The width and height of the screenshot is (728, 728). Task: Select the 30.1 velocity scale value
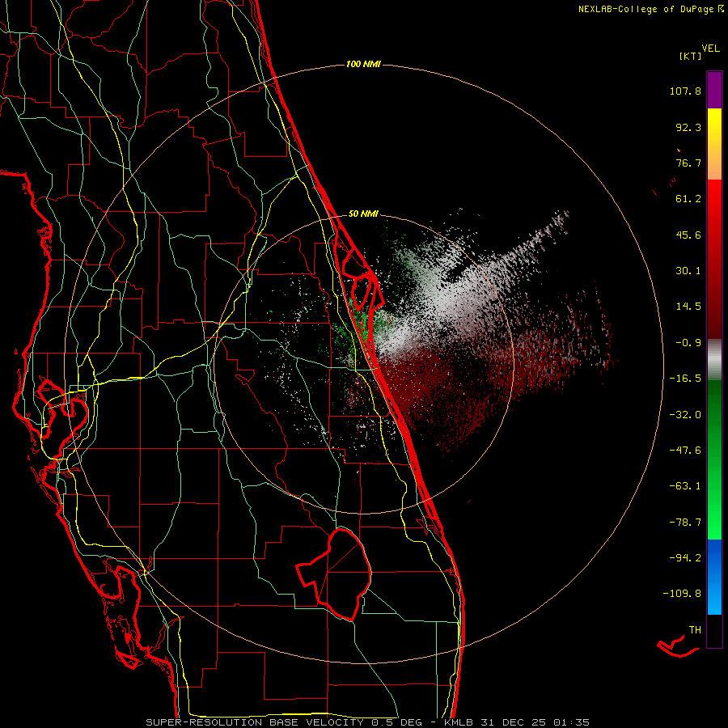(x=688, y=271)
